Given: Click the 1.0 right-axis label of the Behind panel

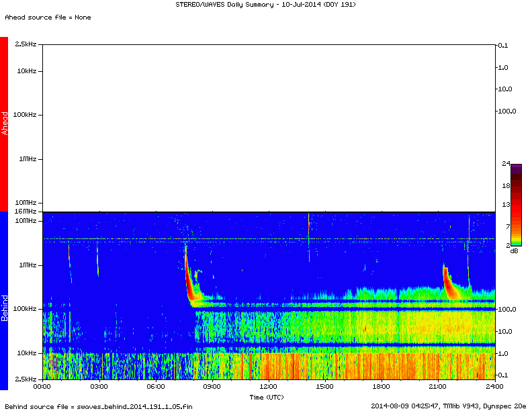Looking at the screenshot, I should [x=503, y=353].
